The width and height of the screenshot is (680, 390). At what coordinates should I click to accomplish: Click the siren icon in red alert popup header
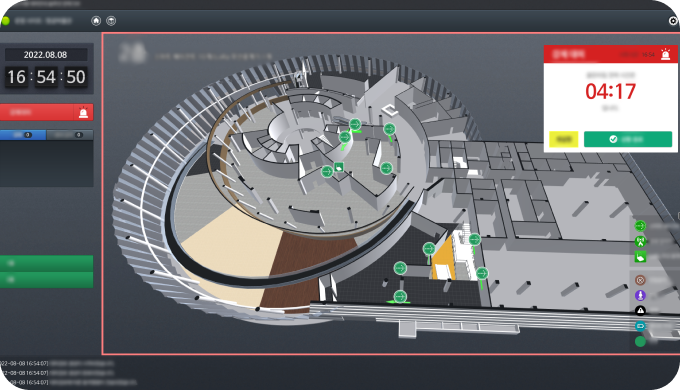665,54
